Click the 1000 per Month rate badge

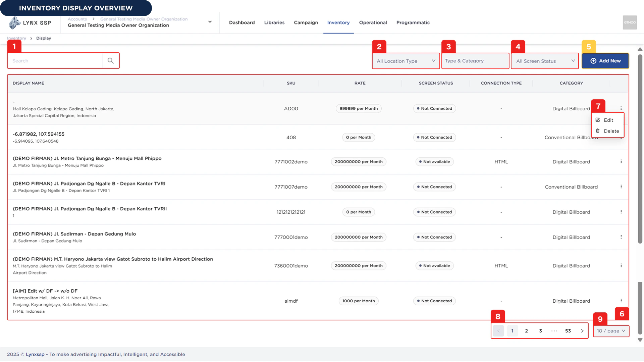tap(359, 301)
